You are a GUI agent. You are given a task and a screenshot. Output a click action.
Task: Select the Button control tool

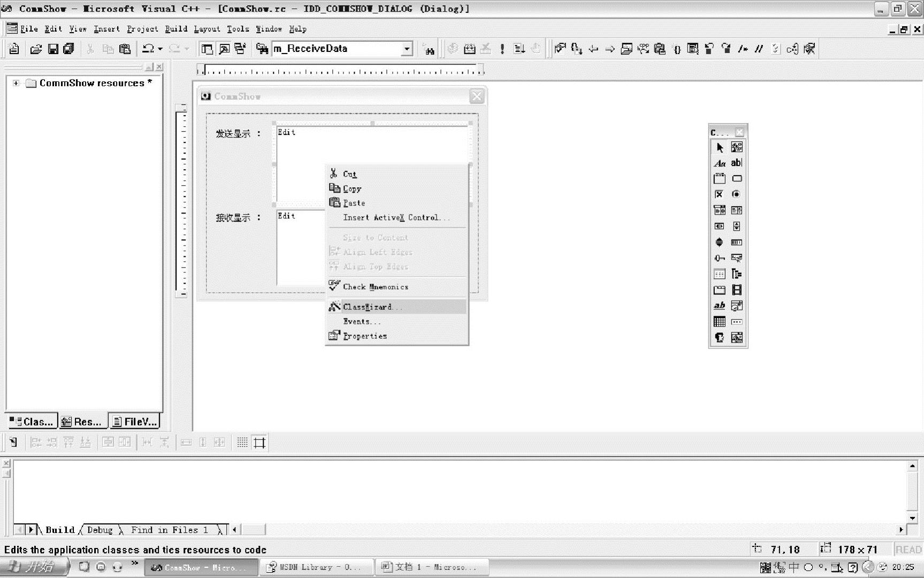[x=737, y=179]
